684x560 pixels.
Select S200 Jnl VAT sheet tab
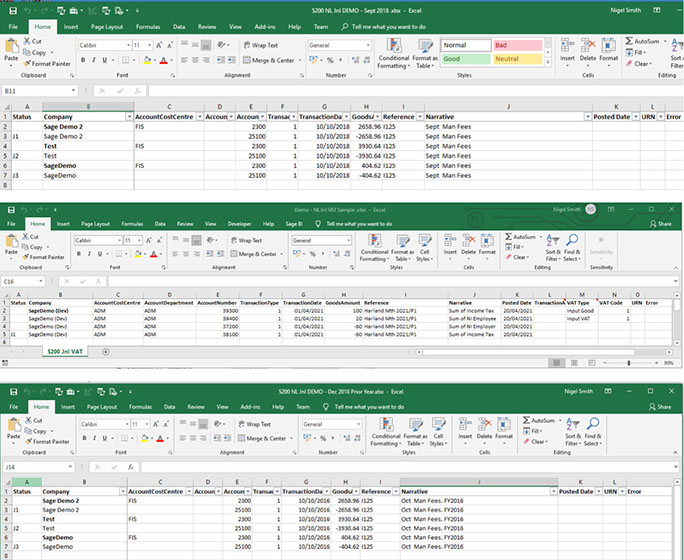(65, 352)
